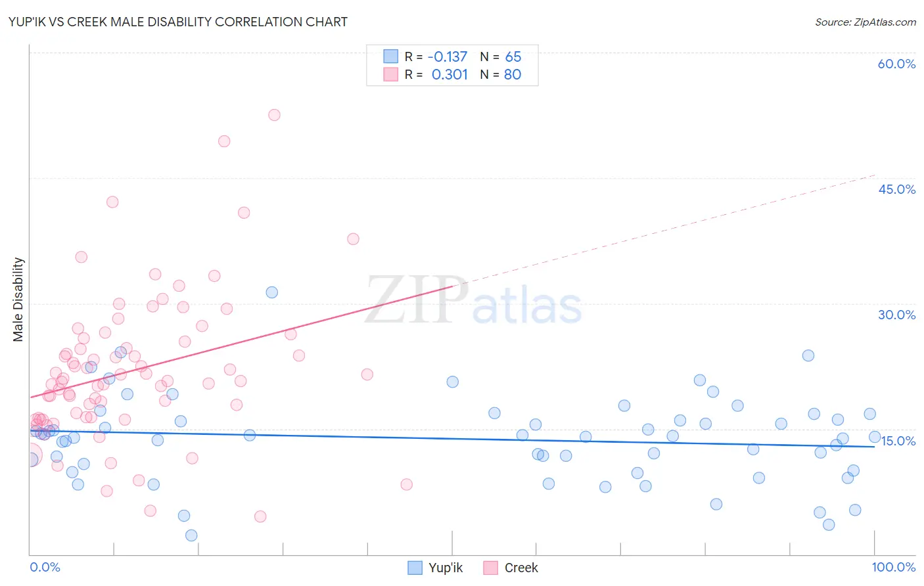Click the pink swatch beside R = 0.301

[x=391, y=74]
